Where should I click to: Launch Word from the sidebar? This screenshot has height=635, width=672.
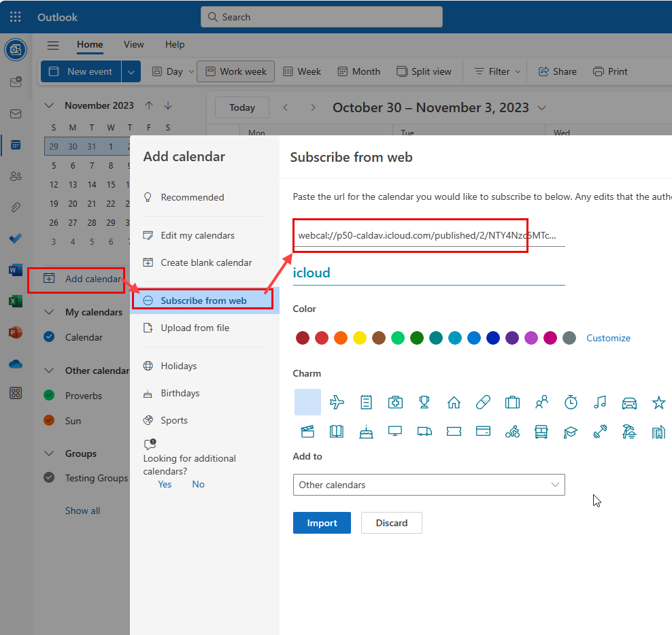(x=16, y=270)
